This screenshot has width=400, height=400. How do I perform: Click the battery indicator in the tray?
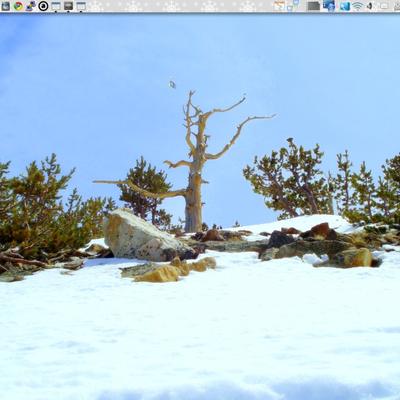pos(384,6)
